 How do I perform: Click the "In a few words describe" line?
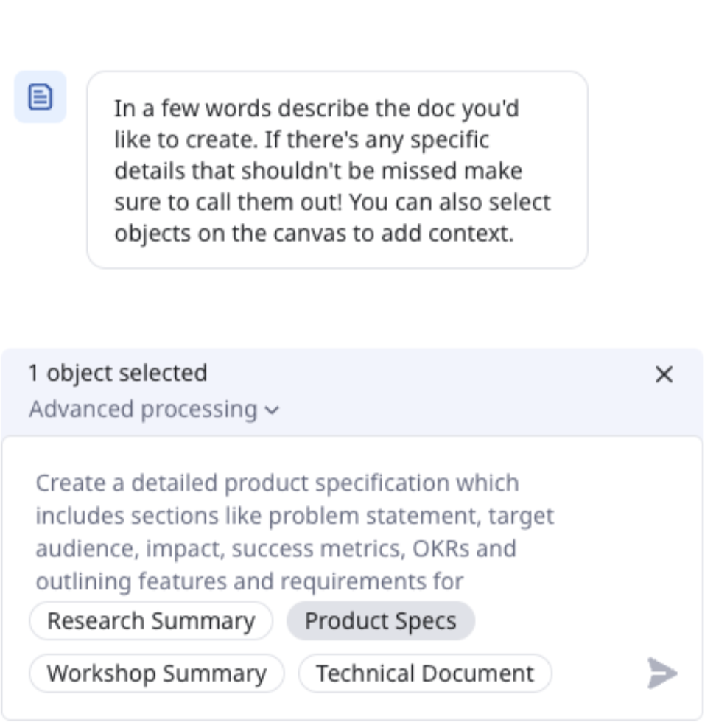tap(316, 109)
